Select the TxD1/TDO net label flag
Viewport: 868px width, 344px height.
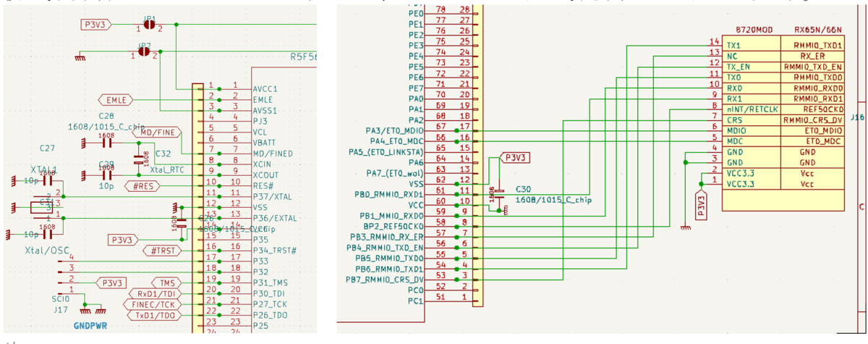click(x=155, y=315)
